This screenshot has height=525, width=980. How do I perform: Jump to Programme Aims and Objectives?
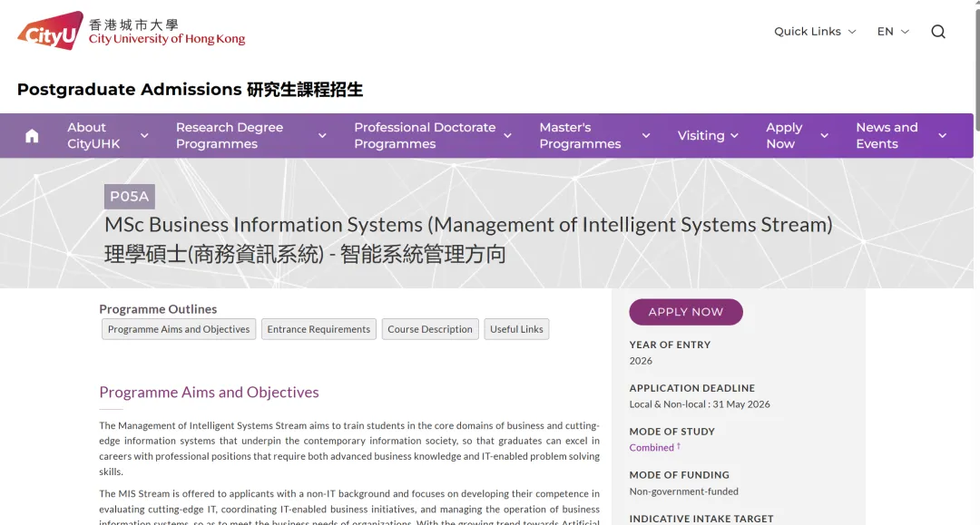click(x=179, y=329)
